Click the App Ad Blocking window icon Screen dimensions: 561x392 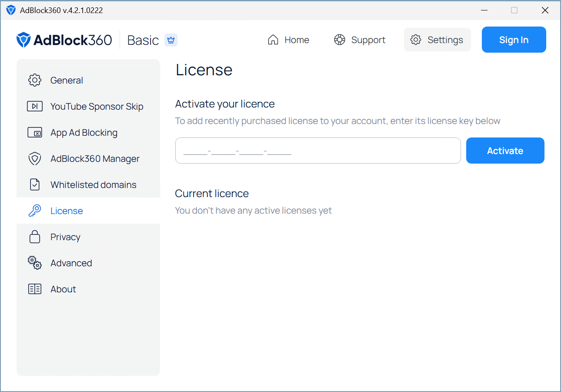(x=35, y=132)
